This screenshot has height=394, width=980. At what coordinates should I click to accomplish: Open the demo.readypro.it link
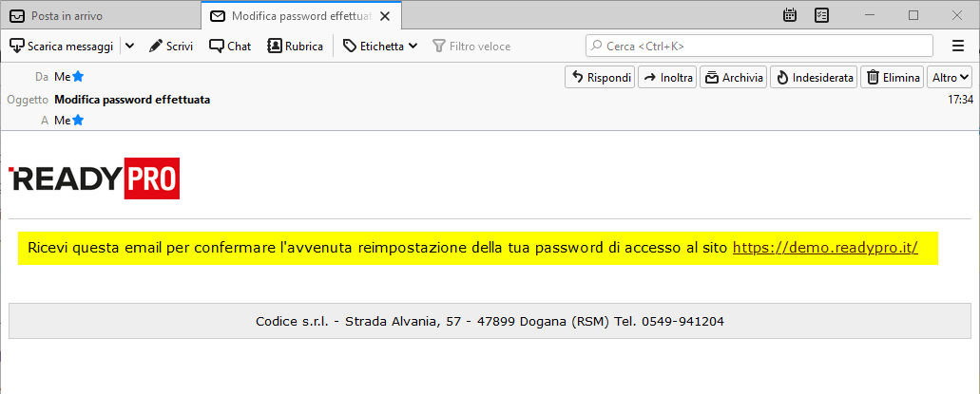825,248
